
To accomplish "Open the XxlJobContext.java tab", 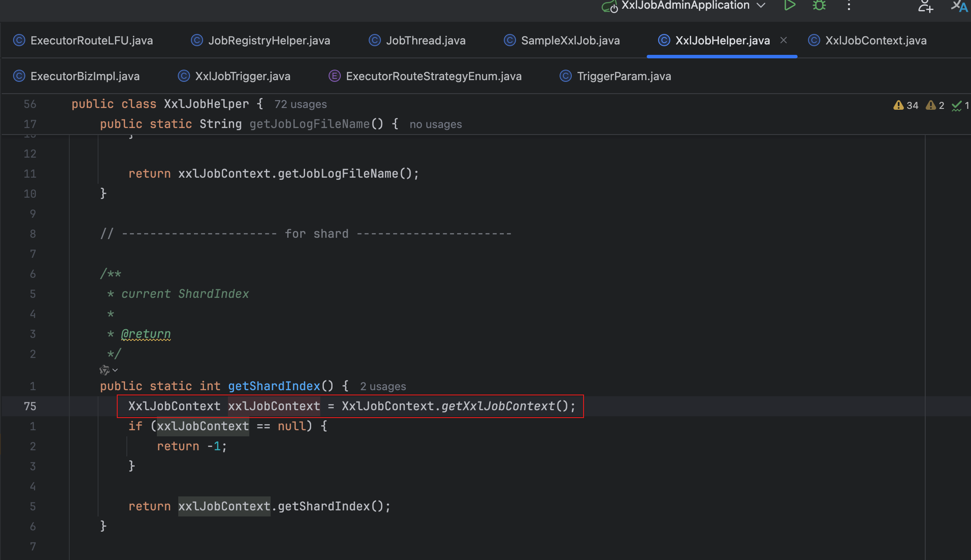I will (876, 40).
